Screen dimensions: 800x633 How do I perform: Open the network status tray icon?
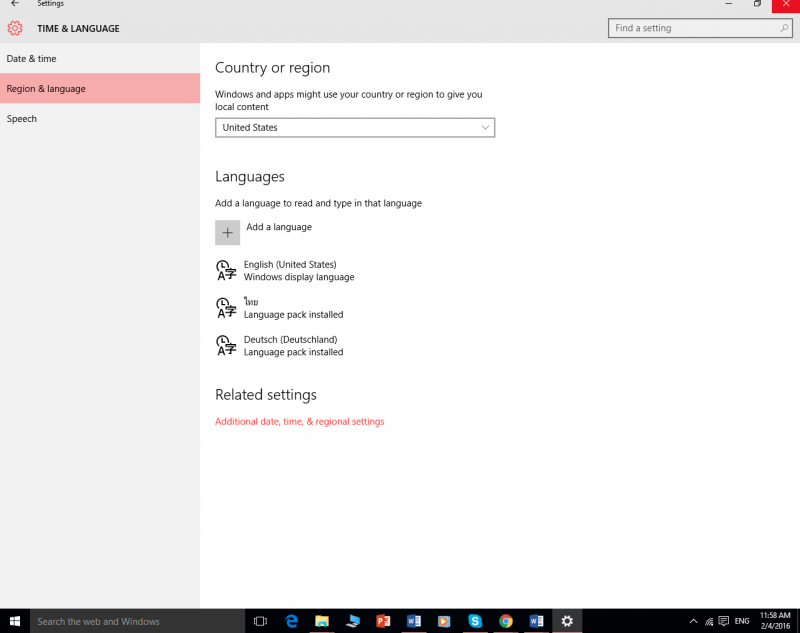point(709,621)
